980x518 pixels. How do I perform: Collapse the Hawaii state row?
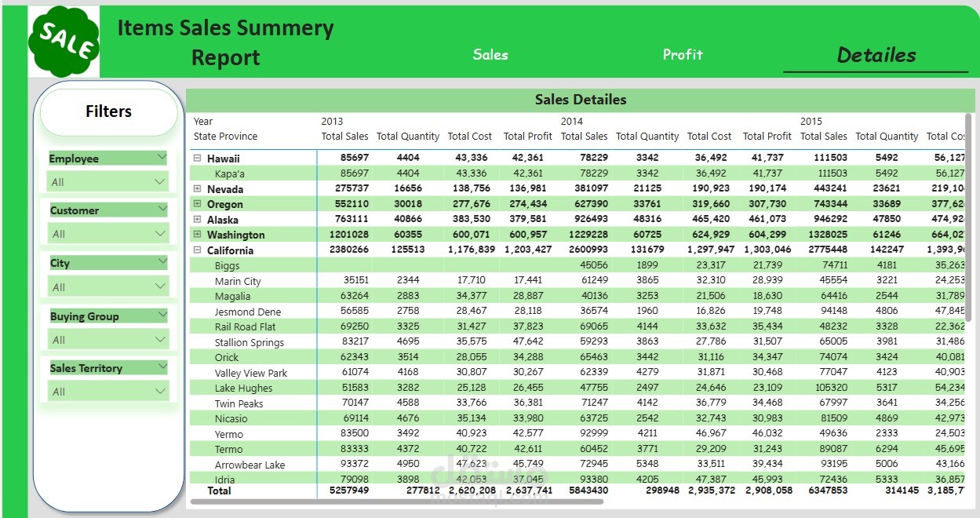198,158
